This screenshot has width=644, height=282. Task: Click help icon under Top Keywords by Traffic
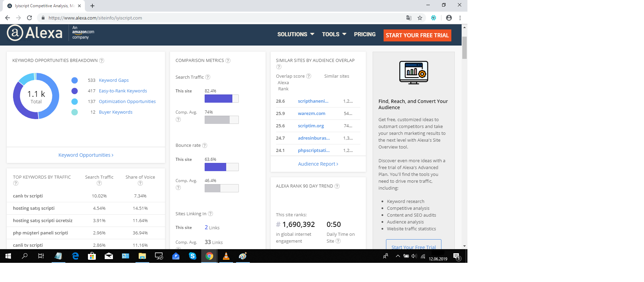pos(16,183)
